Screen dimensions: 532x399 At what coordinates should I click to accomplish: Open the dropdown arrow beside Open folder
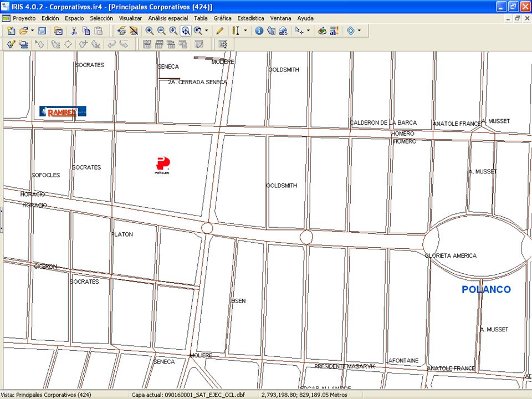[x=32, y=31]
